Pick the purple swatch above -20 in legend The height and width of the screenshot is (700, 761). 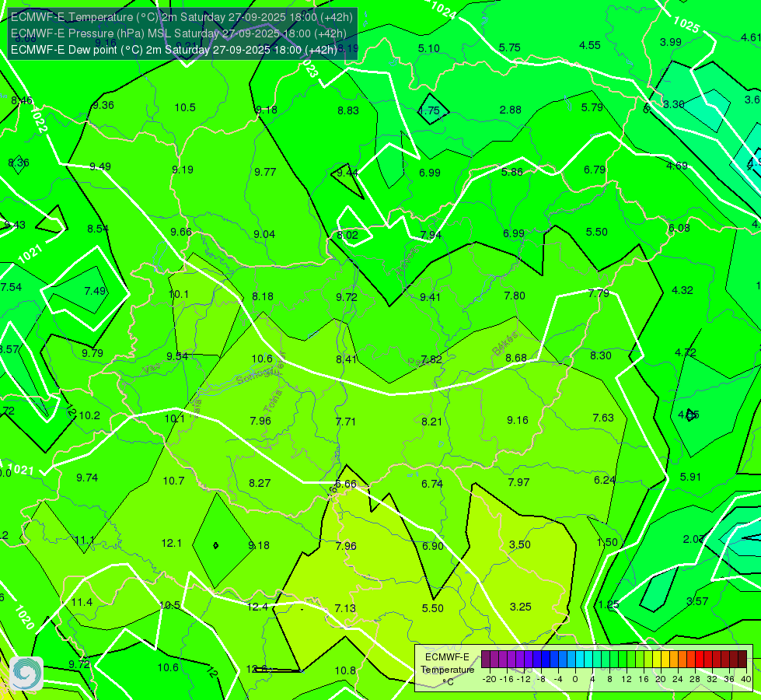[486, 660]
